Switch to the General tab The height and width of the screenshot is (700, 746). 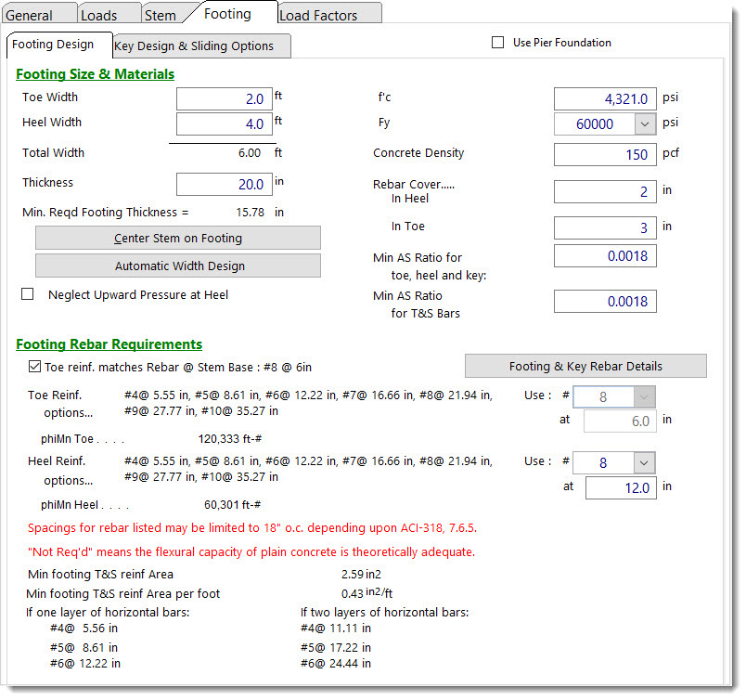click(30, 15)
